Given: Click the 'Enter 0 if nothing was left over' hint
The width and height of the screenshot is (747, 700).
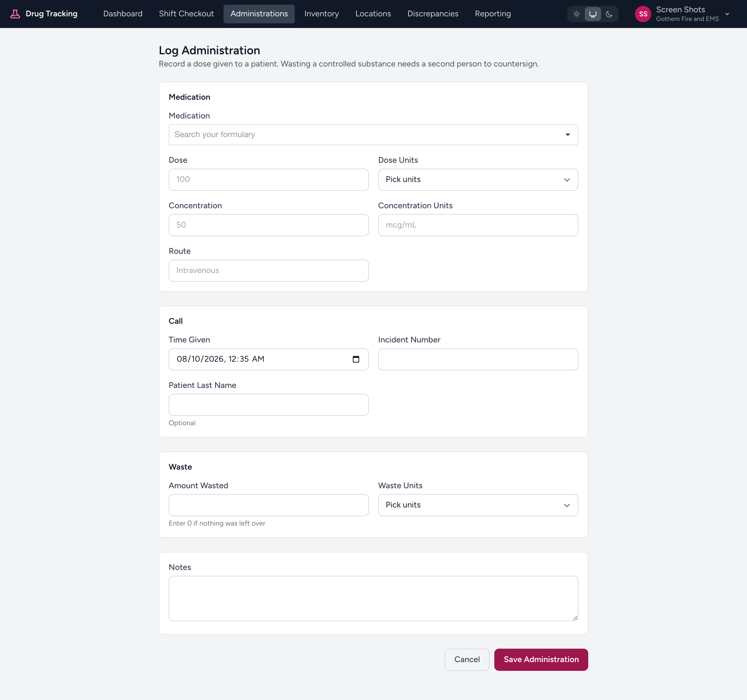Looking at the screenshot, I should [217, 523].
